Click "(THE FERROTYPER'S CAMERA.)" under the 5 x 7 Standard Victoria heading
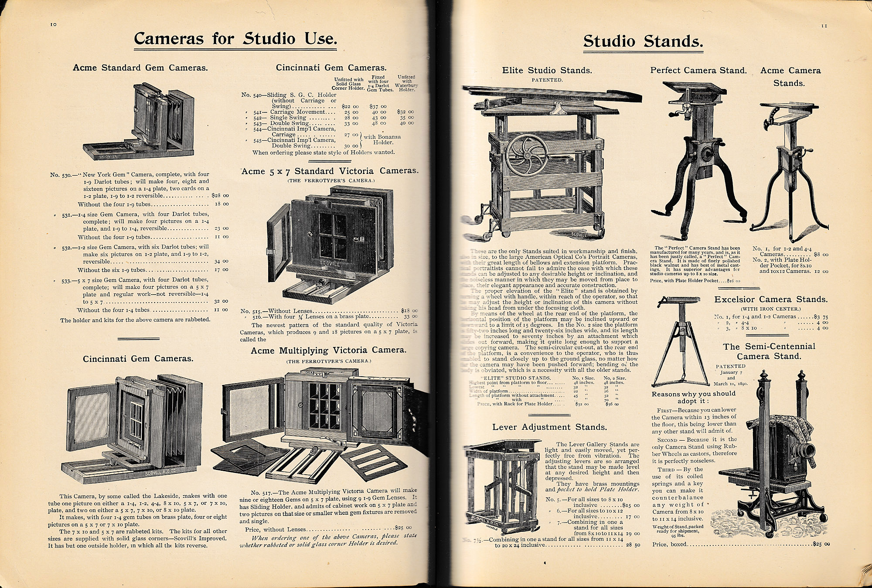Screen dimensions: 872x588 330,180
